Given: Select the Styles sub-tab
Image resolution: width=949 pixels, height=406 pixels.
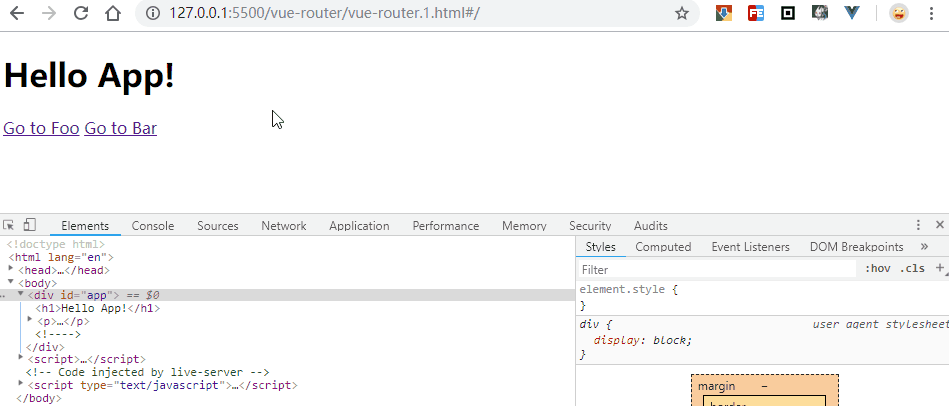Looking at the screenshot, I should (600, 247).
